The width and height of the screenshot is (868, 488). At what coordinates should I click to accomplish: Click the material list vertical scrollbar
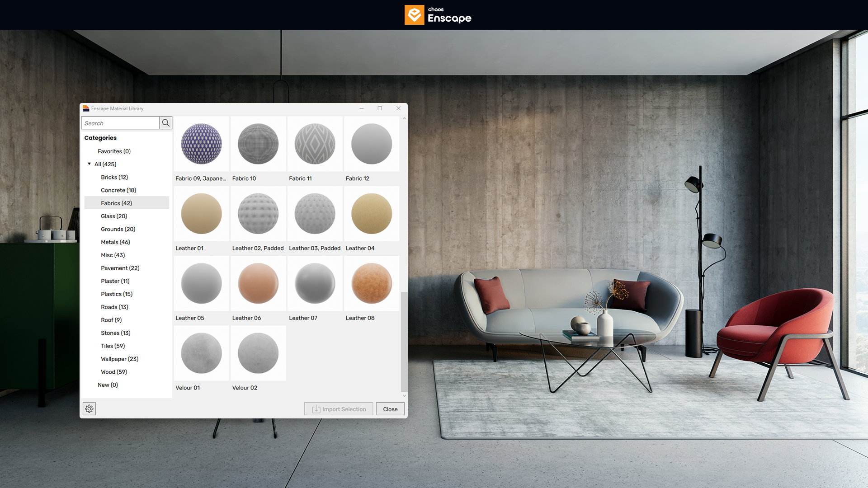tap(404, 341)
